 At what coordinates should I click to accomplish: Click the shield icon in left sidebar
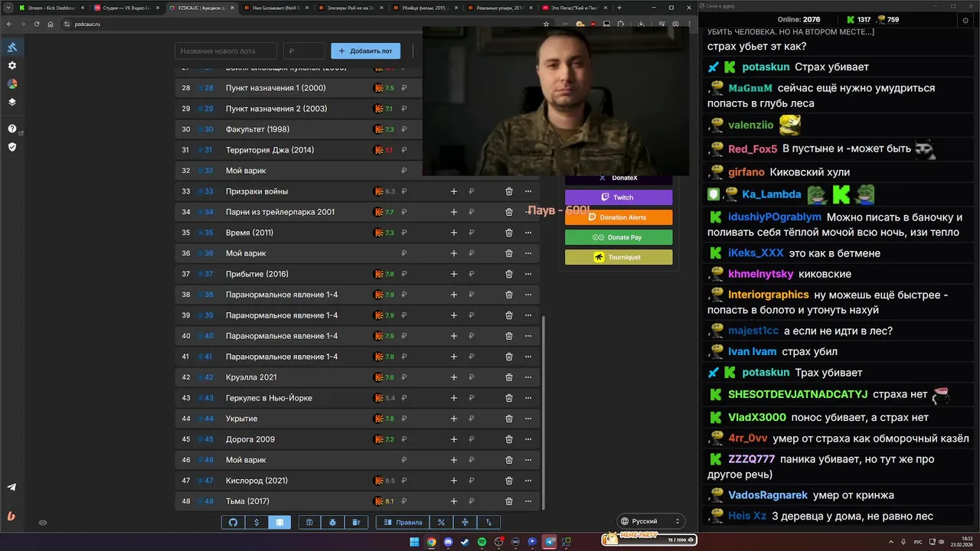point(12,147)
